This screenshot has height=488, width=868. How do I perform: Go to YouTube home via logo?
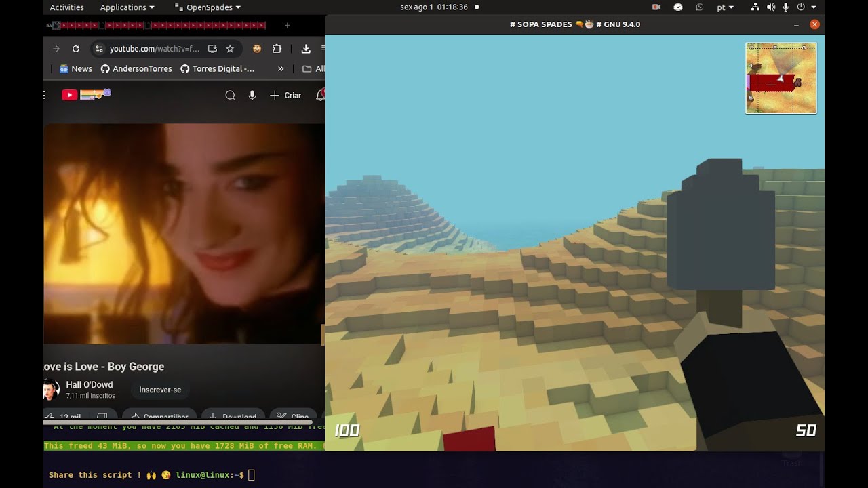(86, 95)
